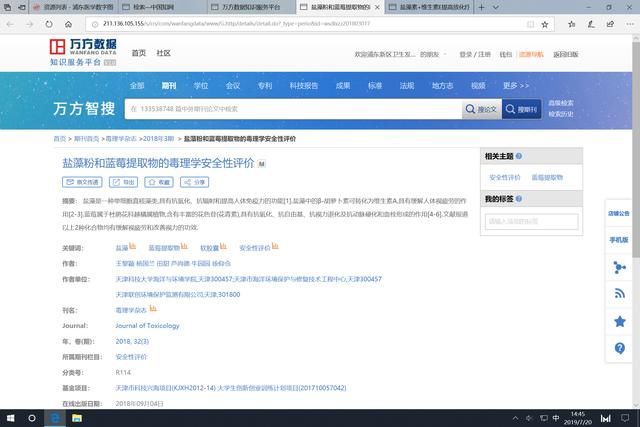Click 返回旧版
This screenshot has width=640, height=427.
(x=566, y=54)
